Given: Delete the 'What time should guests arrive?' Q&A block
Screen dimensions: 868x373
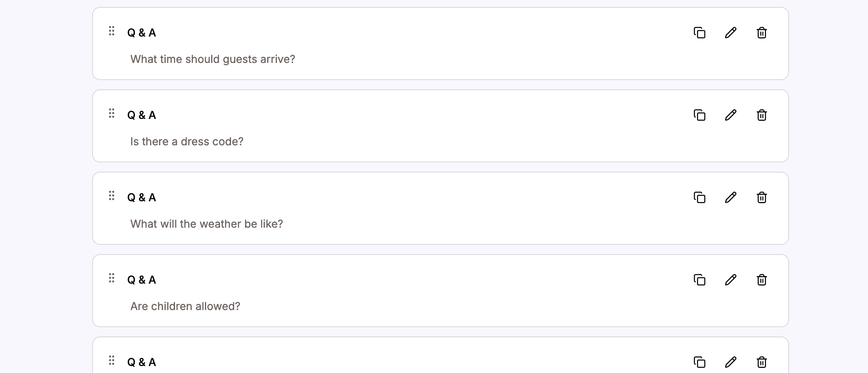Looking at the screenshot, I should point(761,33).
